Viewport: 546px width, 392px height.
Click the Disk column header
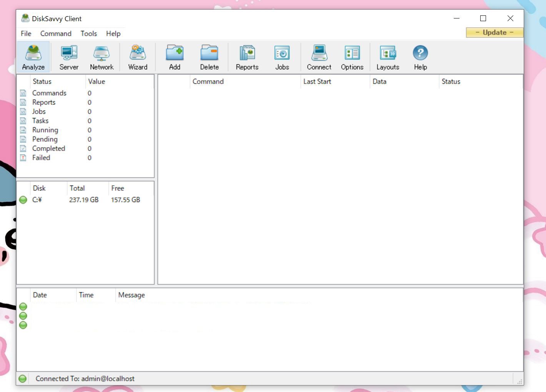tap(48, 188)
